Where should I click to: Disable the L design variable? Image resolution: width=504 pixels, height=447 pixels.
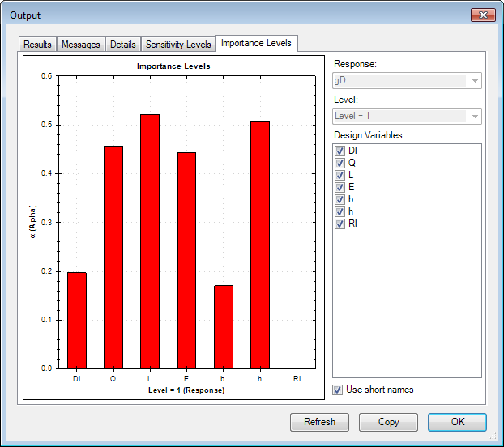point(340,175)
